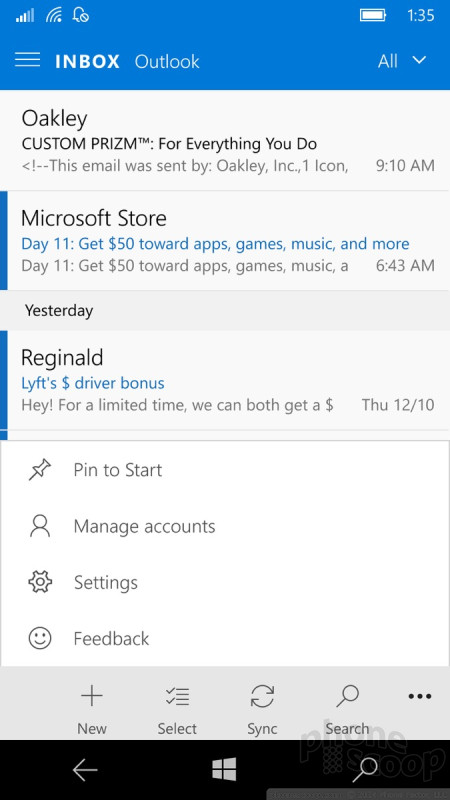450x800 pixels.
Task: Click the 6:43 AM timestamp
Action: pos(405,266)
